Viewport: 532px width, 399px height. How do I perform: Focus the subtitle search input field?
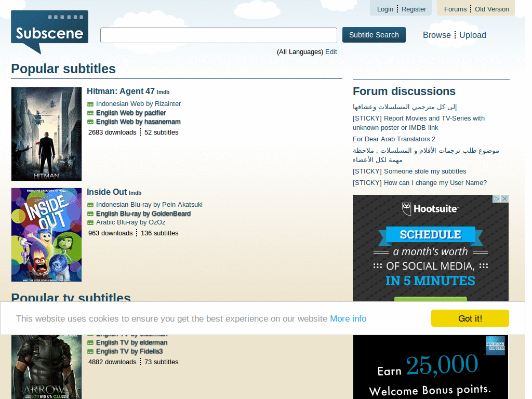[x=219, y=35]
